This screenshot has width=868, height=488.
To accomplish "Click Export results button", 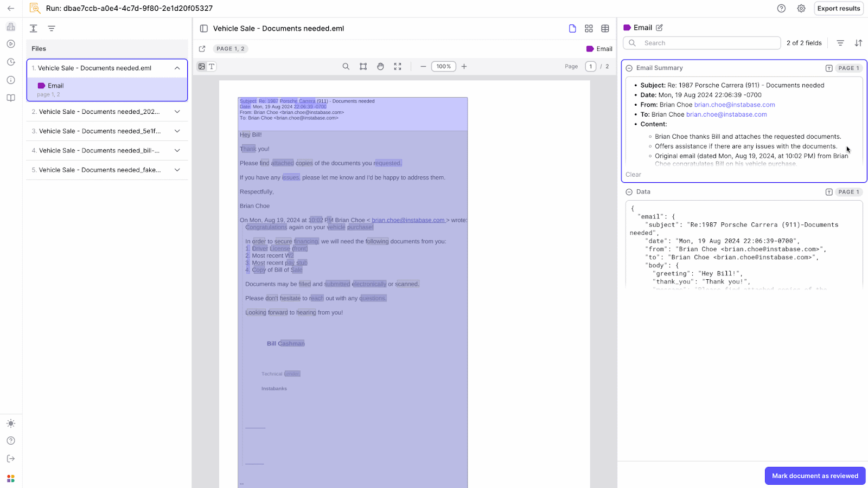I will point(839,8).
